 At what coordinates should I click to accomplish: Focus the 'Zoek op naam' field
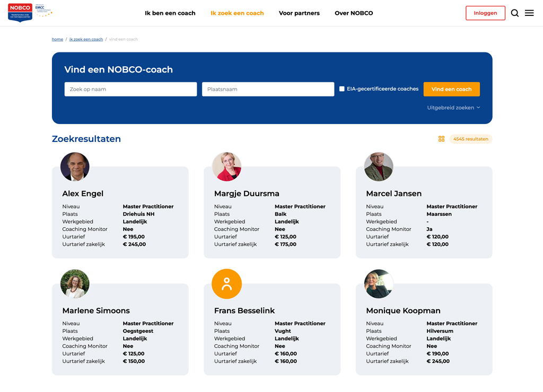[130, 89]
